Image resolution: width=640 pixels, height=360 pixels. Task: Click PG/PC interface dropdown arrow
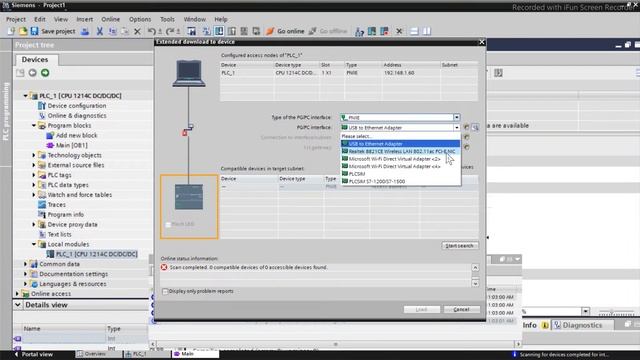coord(457,128)
